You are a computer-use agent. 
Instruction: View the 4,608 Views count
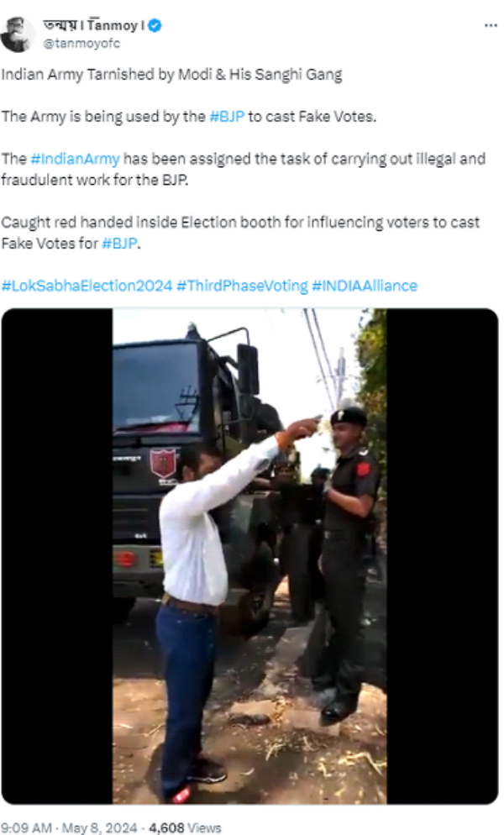184,828
